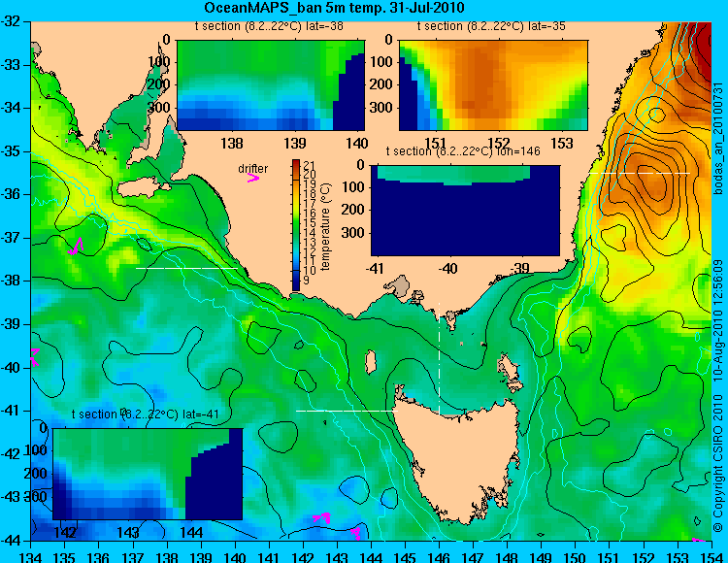Click the 't section lat=-41' inset title
The width and height of the screenshot is (728, 563).
[x=146, y=414]
